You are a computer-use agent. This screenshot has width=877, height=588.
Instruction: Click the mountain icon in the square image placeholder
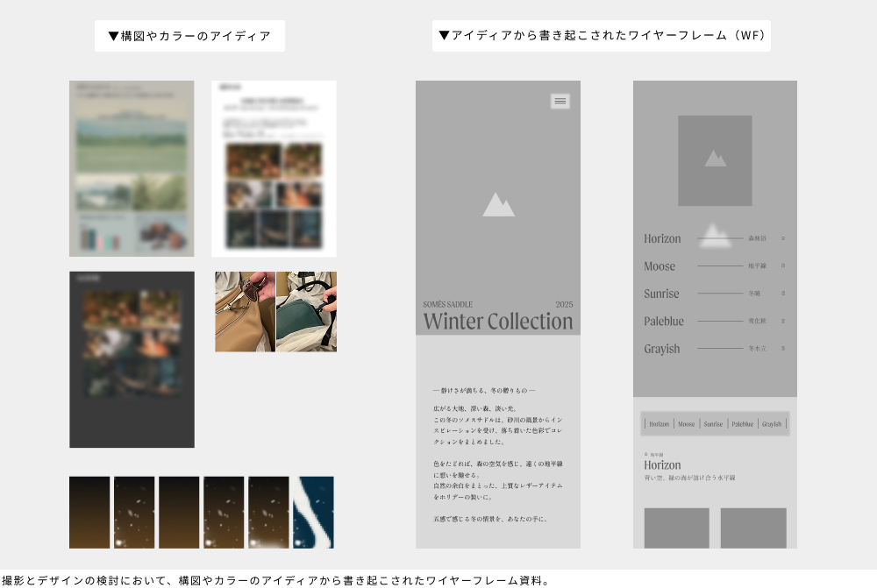coord(715,159)
